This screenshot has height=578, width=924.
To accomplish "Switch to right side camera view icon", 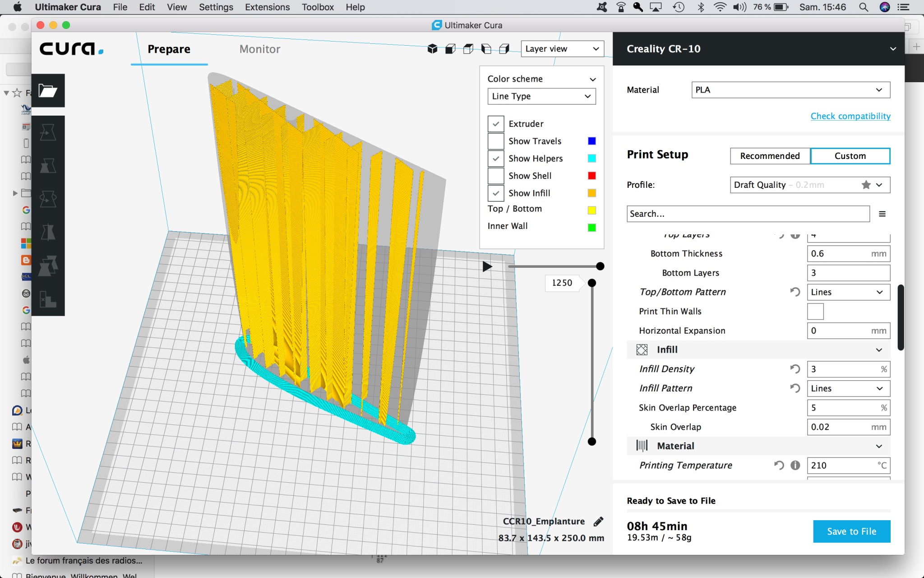I will pos(504,49).
